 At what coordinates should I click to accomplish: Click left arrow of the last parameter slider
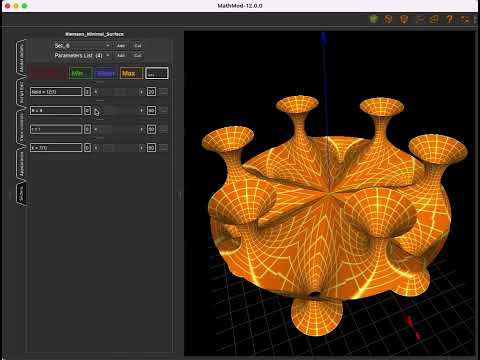click(96, 148)
